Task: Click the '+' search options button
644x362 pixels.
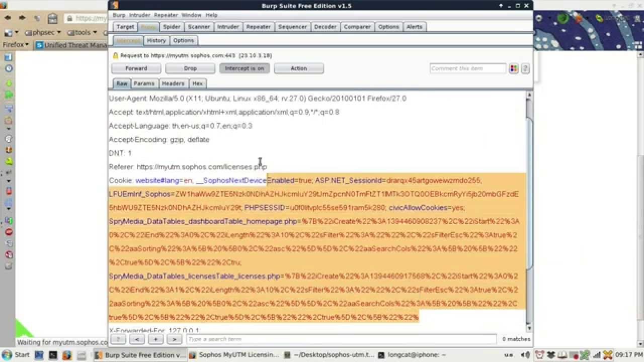Action: [156, 339]
